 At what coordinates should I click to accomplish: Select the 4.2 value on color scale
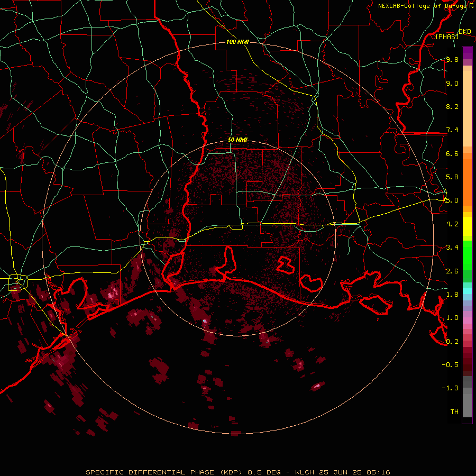pyautogui.click(x=452, y=224)
